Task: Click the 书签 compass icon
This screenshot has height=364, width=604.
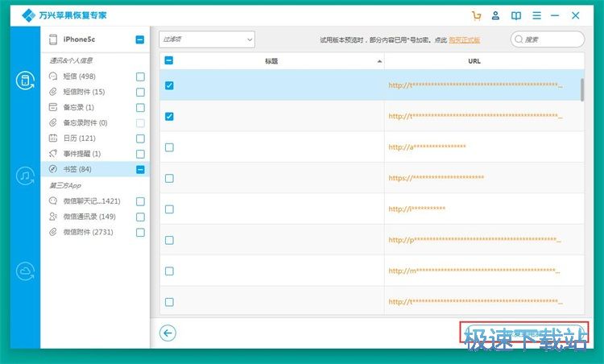Action: (53, 169)
